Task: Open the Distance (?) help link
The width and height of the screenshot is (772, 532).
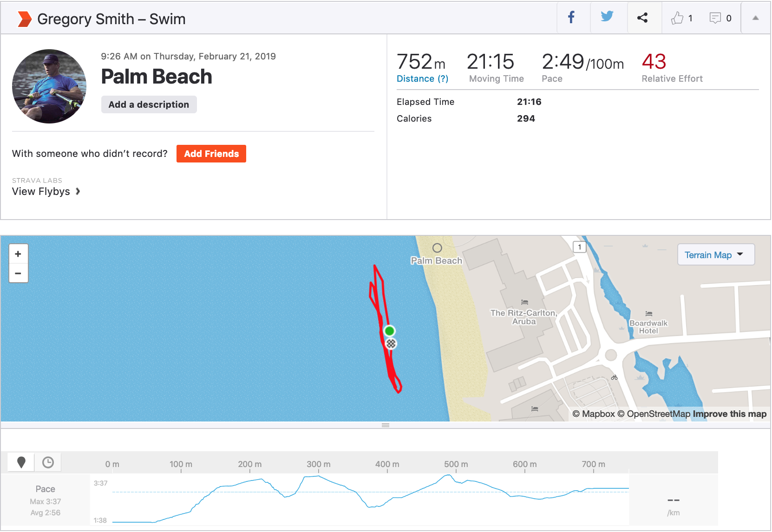Action: click(422, 79)
